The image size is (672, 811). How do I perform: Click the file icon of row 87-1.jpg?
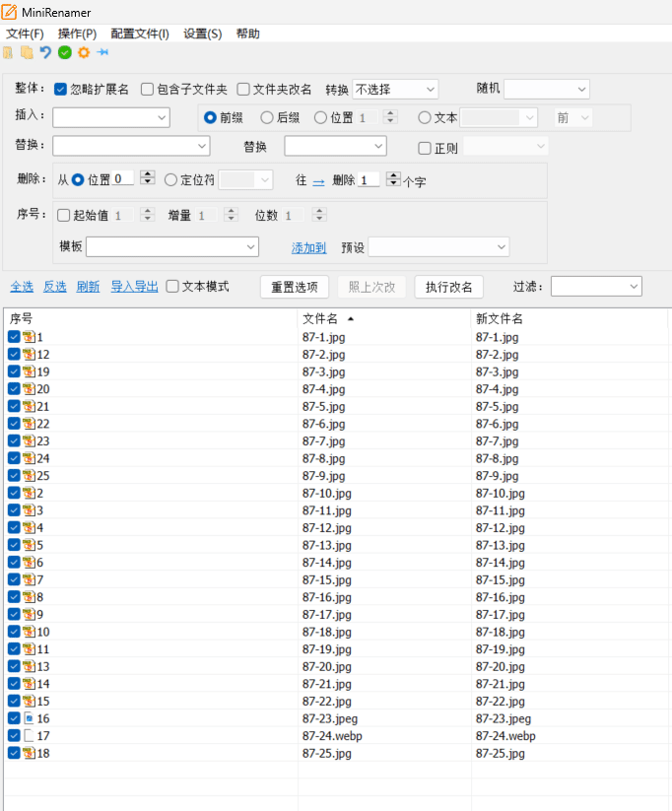(29, 337)
